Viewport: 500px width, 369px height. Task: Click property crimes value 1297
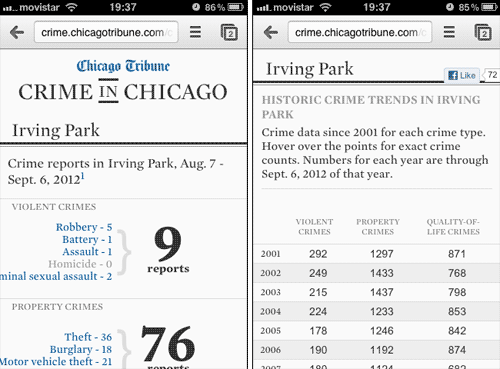tap(382, 254)
